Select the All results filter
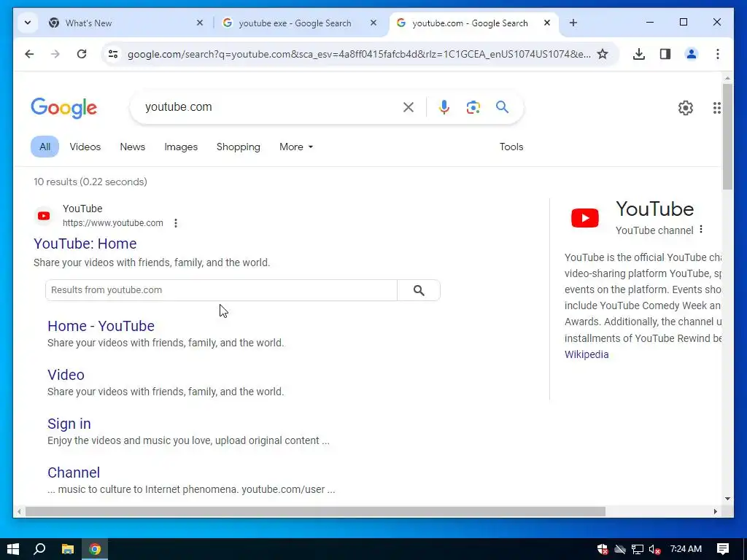 click(44, 147)
